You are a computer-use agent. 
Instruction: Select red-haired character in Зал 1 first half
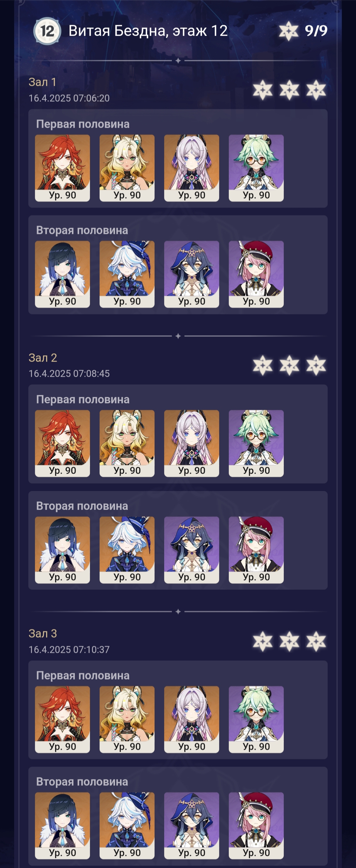pyautogui.click(x=62, y=168)
